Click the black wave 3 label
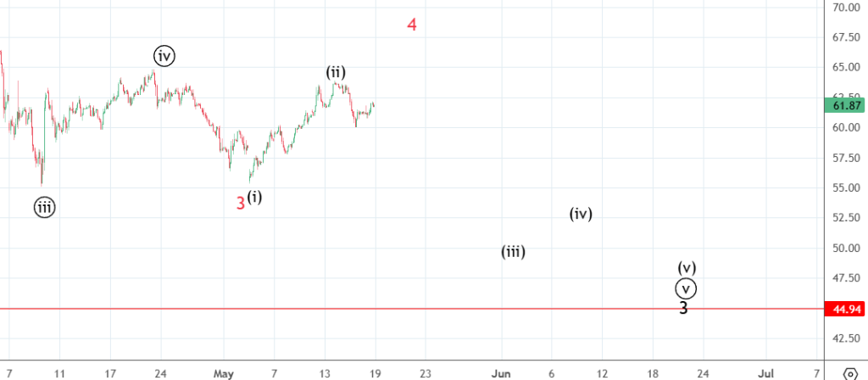 click(683, 308)
